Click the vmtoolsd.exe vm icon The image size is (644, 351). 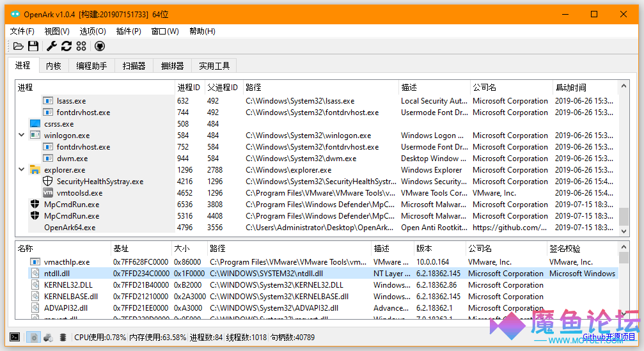(48, 192)
